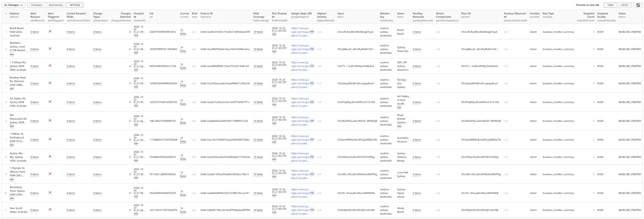644x219 pixels.
Task: Click Cid value 7511042128005760552
Action: (162, 174)
